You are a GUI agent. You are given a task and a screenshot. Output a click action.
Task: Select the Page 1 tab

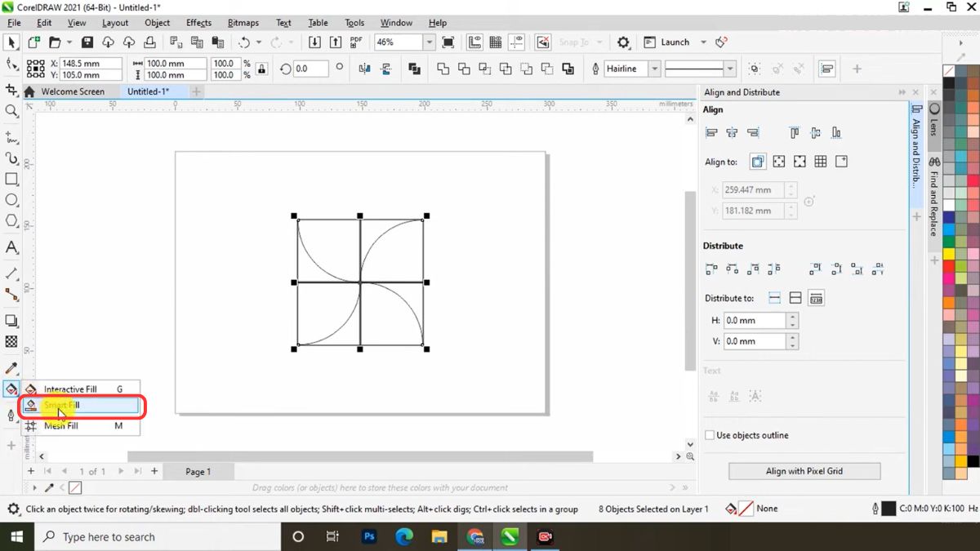[x=198, y=471]
